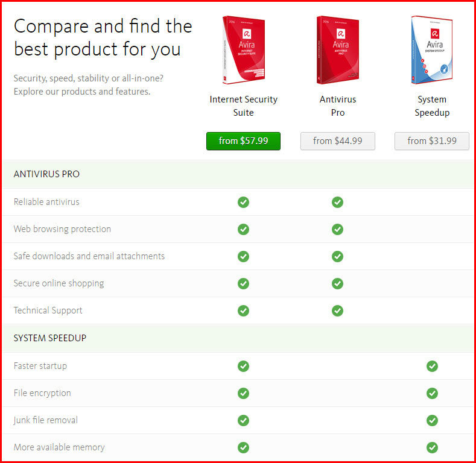Open the System Speedup product title
This screenshot has height=463, width=476.
coord(432,106)
